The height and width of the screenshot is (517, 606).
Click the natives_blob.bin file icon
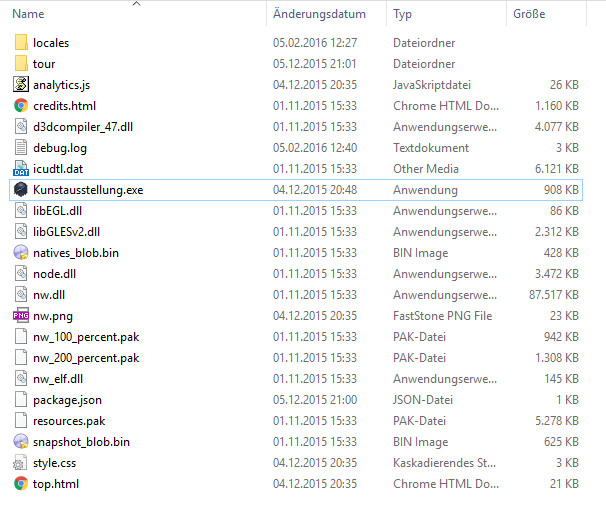21,253
